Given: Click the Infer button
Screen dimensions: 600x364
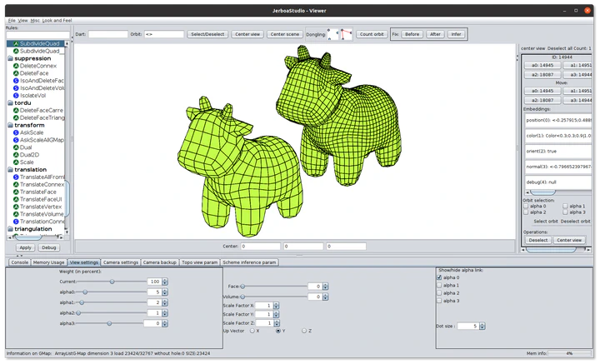Looking at the screenshot, I should [x=456, y=34].
